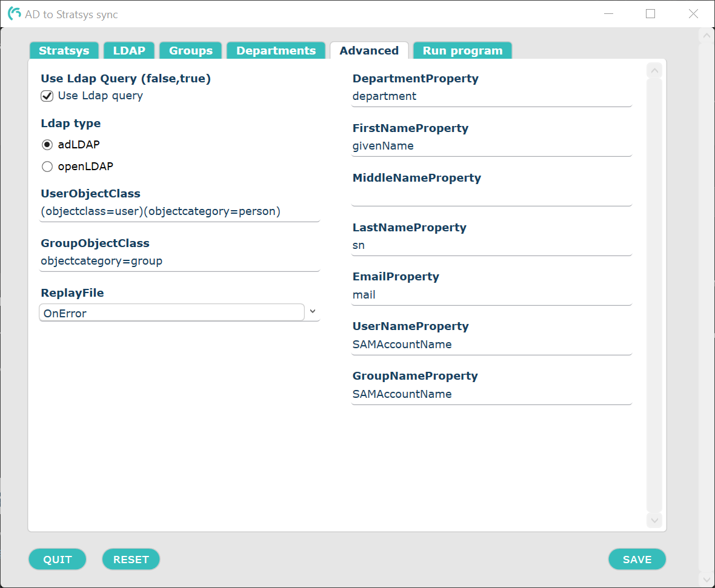Image resolution: width=715 pixels, height=588 pixels.
Task: Click the UserObjectClass input field
Action: click(x=180, y=212)
